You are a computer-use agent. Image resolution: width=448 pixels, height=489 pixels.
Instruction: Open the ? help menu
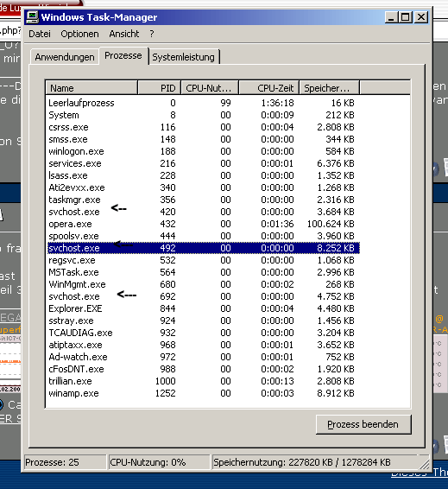tap(152, 34)
